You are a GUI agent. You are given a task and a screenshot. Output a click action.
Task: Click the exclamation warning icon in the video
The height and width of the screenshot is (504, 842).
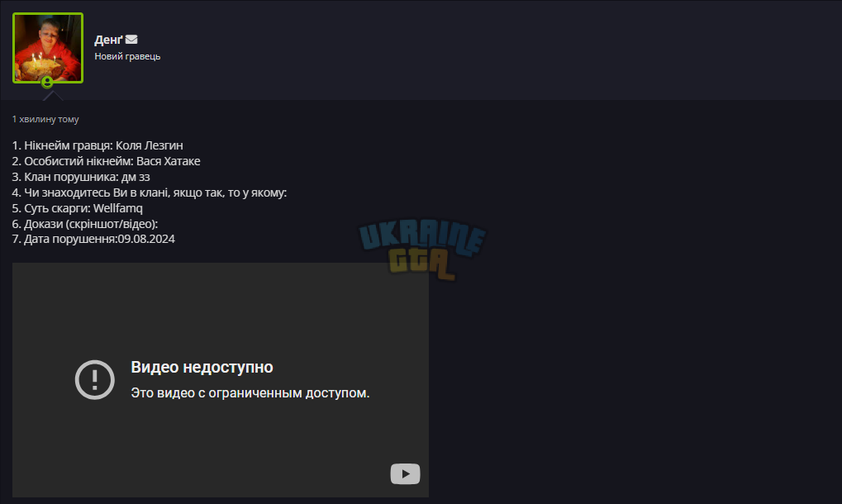coord(94,379)
